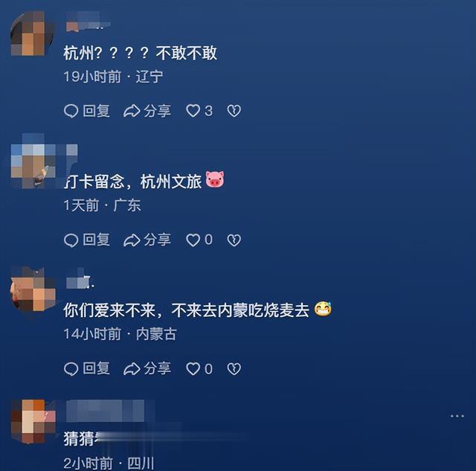This screenshot has width=476, height=471.
Task: Open avatar of the 内蒙古 commenter
Action: (x=33, y=289)
